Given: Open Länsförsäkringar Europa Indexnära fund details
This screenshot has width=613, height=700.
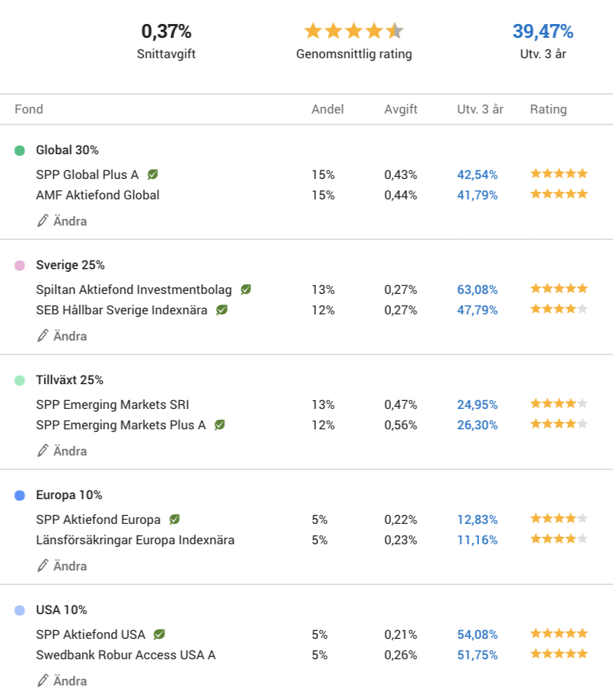Looking at the screenshot, I should tap(135, 540).
